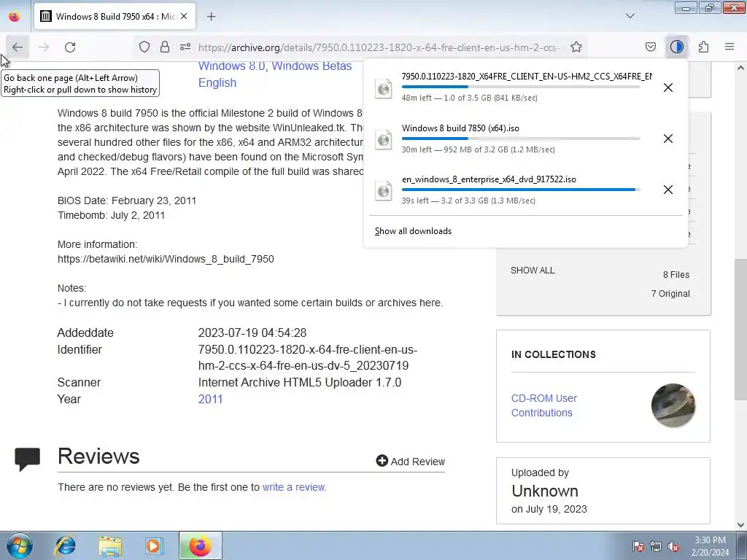Click the forward navigation arrow
This screenshot has height=560, width=747.
pyautogui.click(x=44, y=47)
